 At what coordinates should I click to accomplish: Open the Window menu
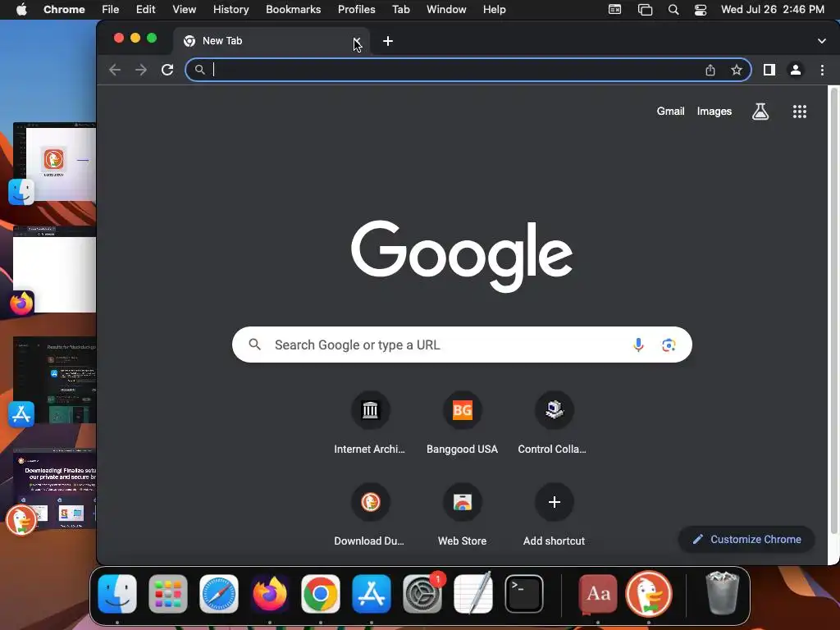pos(446,10)
